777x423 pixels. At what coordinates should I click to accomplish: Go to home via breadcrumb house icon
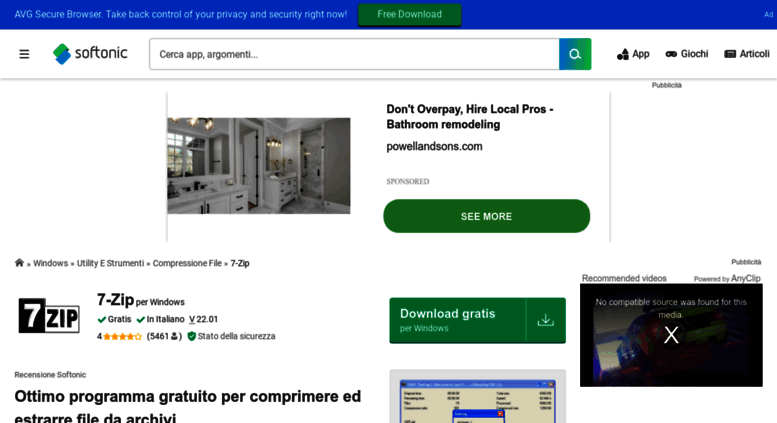click(x=19, y=263)
